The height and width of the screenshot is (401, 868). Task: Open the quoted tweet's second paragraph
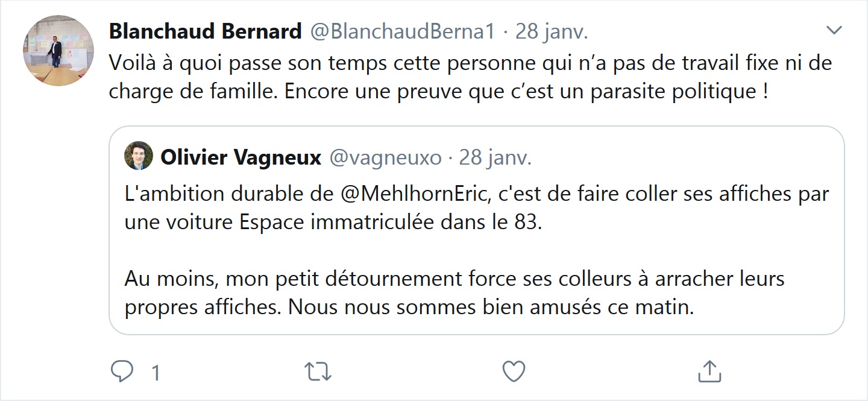point(454,294)
